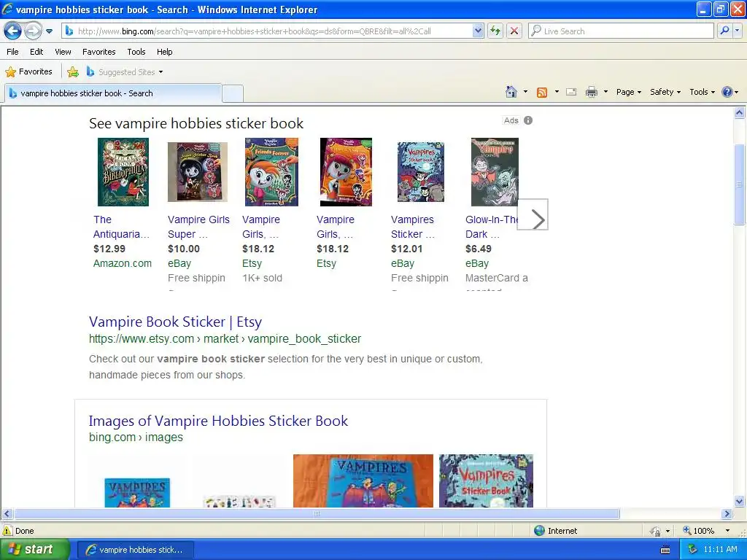Click the magnifier Search button

coord(724,31)
